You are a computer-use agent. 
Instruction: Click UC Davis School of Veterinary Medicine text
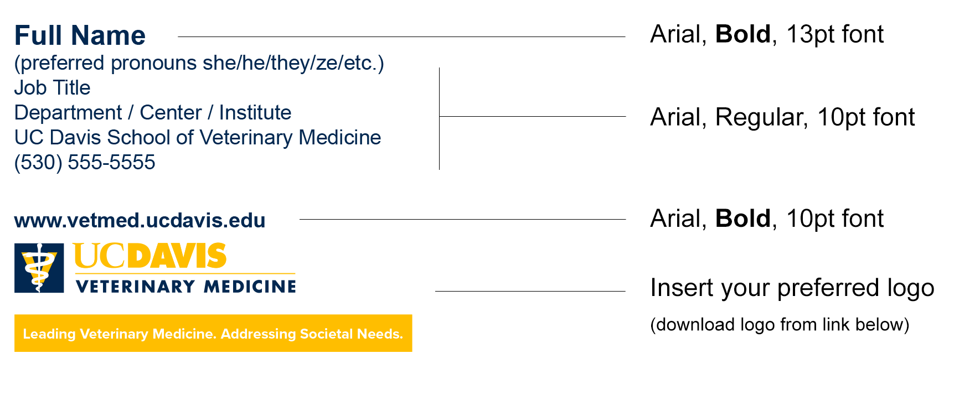click(198, 138)
